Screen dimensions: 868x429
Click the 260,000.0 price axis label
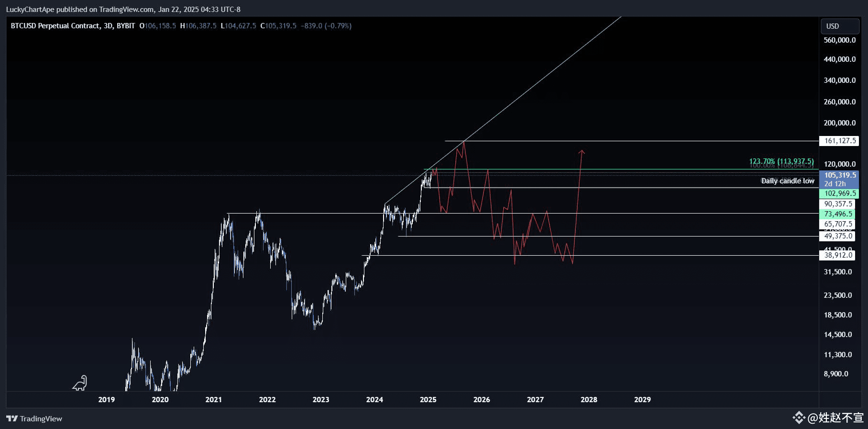point(840,102)
